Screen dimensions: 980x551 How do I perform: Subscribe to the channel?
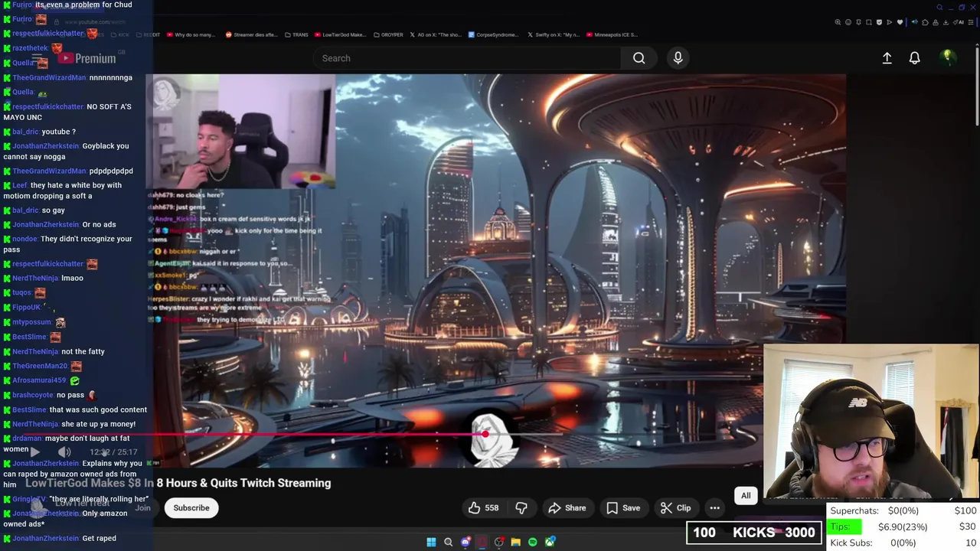tap(191, 507)
